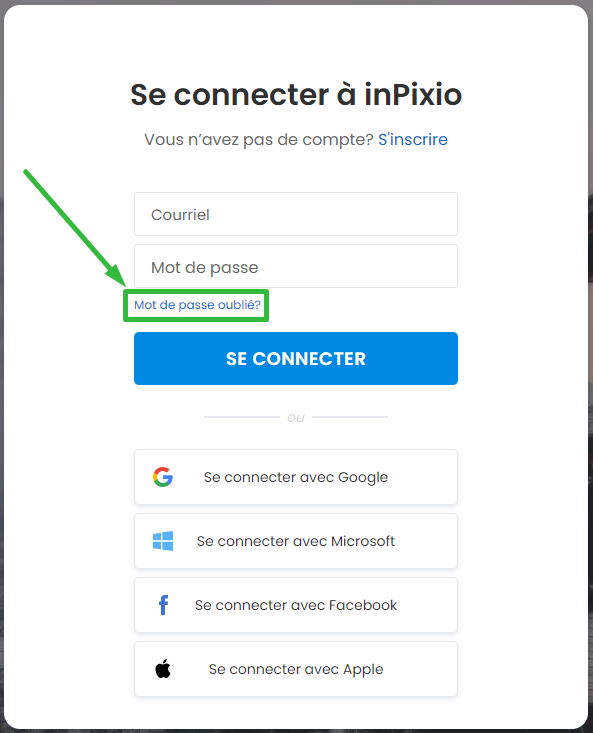Screen dimensions: 593x733
Task: Select Se connecter avec Facebook
Action: tap(296, 605)
